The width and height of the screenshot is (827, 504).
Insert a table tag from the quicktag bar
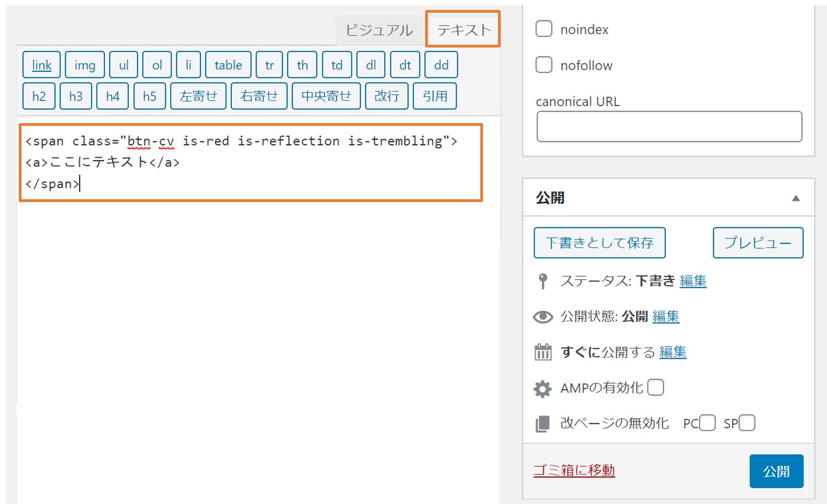(228, 65)
